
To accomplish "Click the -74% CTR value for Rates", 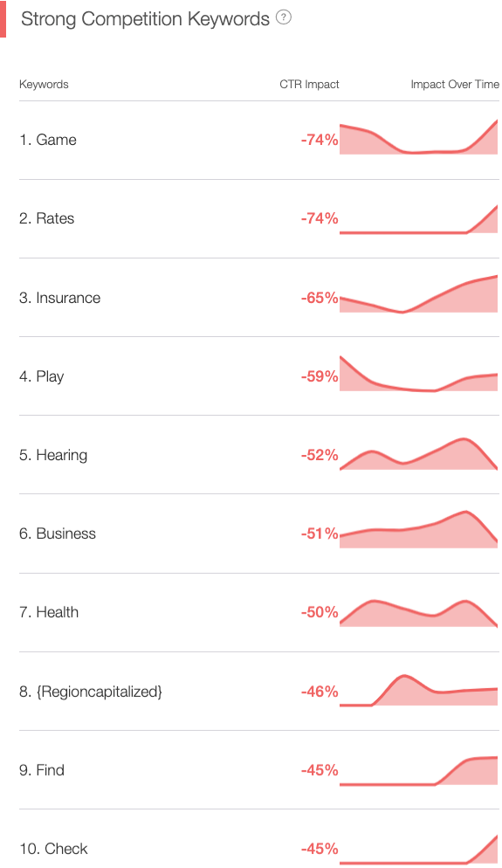I will click(320, 218).
